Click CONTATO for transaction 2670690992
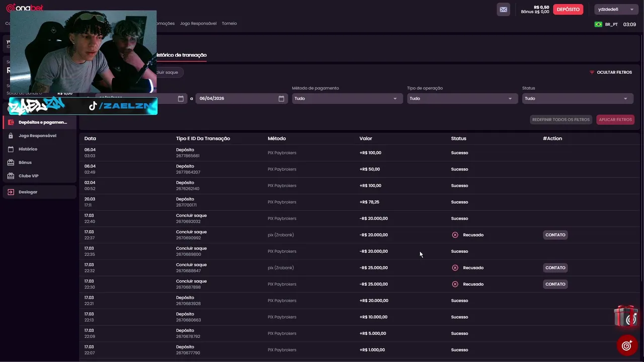The width and height of the screenshot is (644, 362). coord(555,235)
